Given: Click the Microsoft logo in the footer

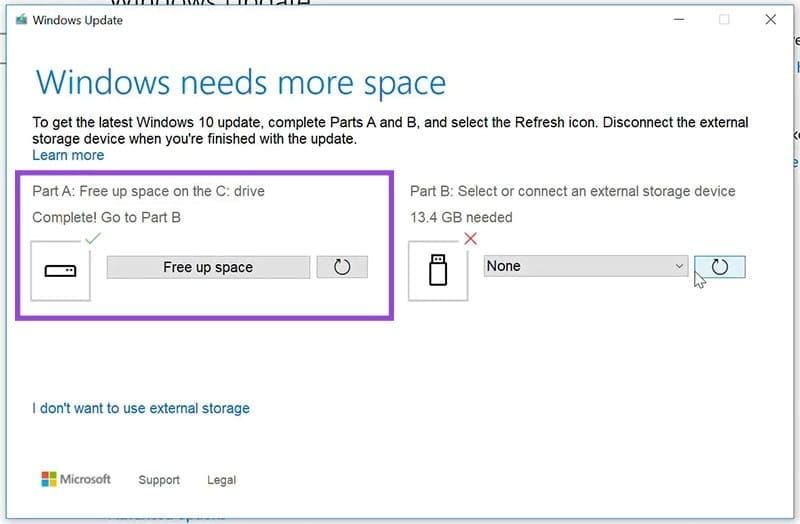Looking at the screenshot, I should 76,480.
